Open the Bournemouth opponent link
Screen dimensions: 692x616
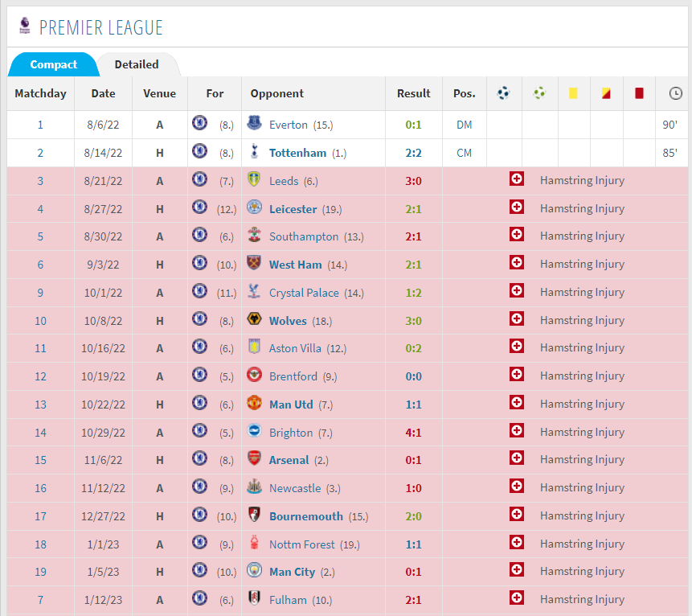(x=306, y=516)
